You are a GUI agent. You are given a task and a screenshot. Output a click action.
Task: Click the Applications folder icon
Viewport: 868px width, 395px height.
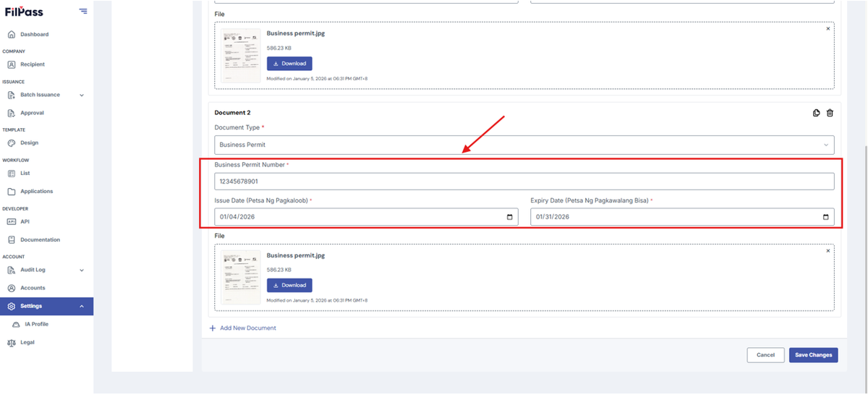point(12,191)
